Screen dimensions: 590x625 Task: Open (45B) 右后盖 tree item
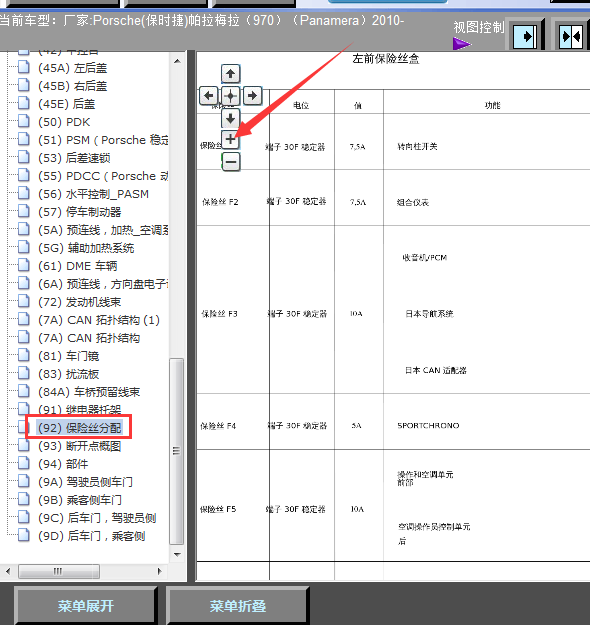tap(73, 86)
